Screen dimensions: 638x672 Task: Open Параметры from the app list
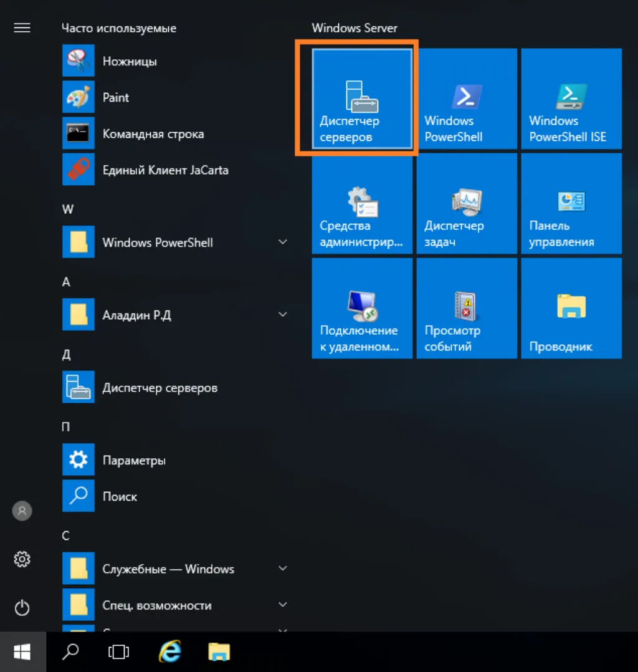point(176,460)
